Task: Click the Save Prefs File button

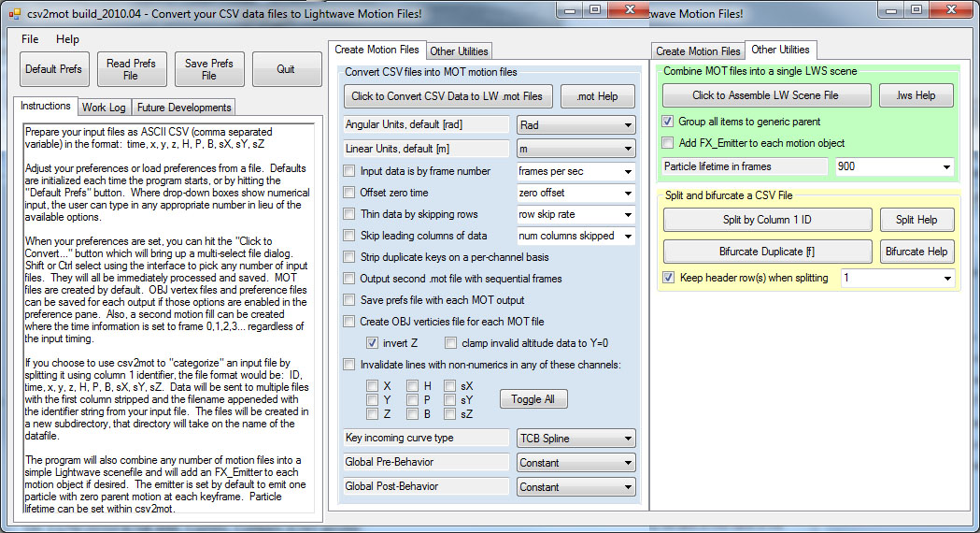Action: click(208, 69)
